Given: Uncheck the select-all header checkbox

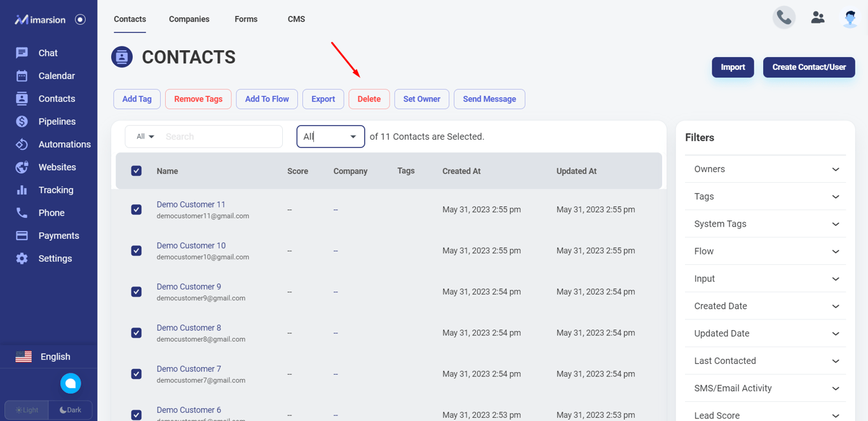Looking at the screenshot, I should 136,171.
